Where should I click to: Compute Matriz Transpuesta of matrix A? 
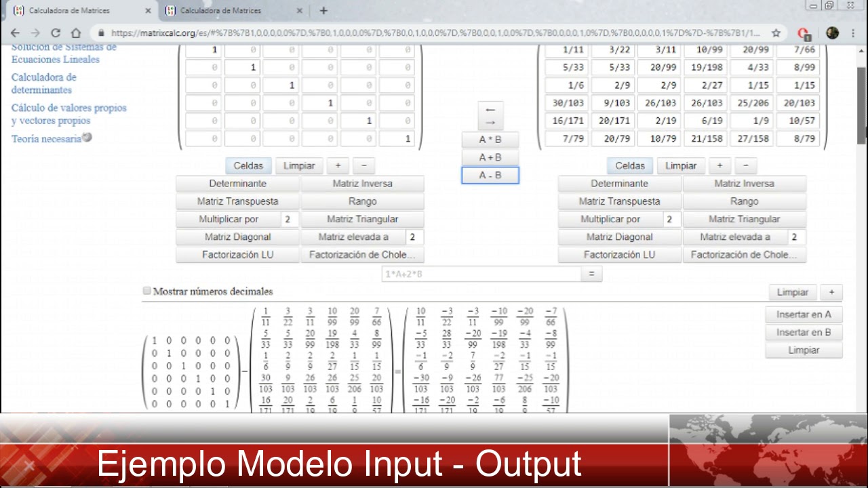point(237,201)
